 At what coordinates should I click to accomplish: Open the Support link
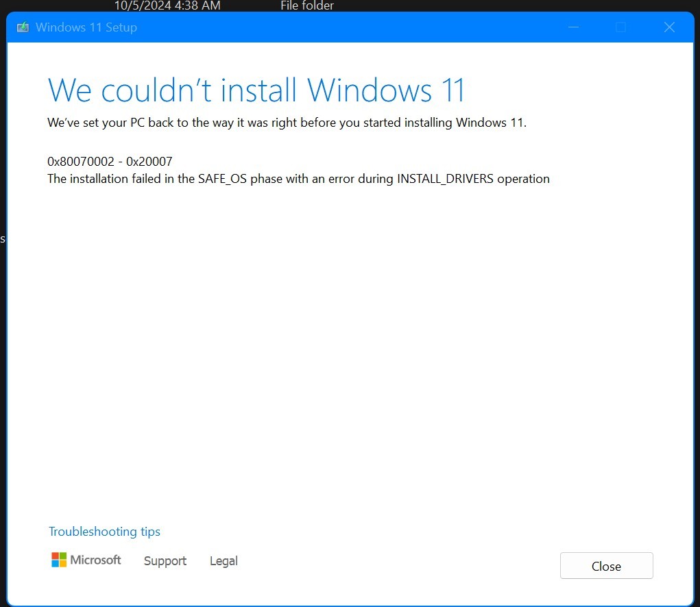click(x=165, y=561)
